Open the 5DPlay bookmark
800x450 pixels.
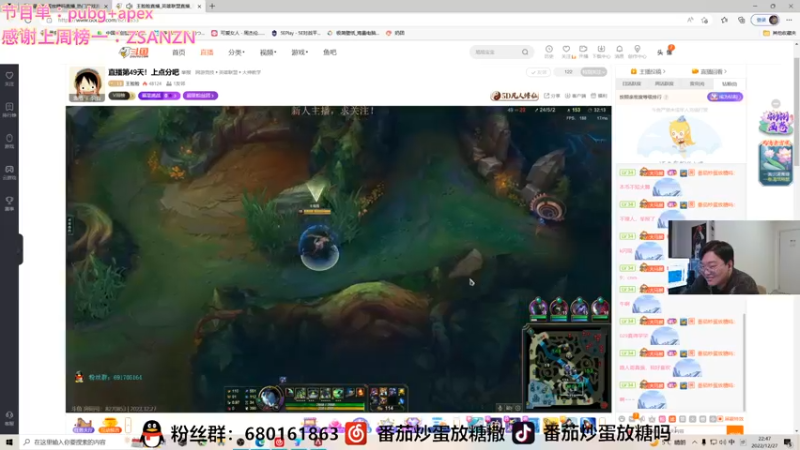click(296, 33)
